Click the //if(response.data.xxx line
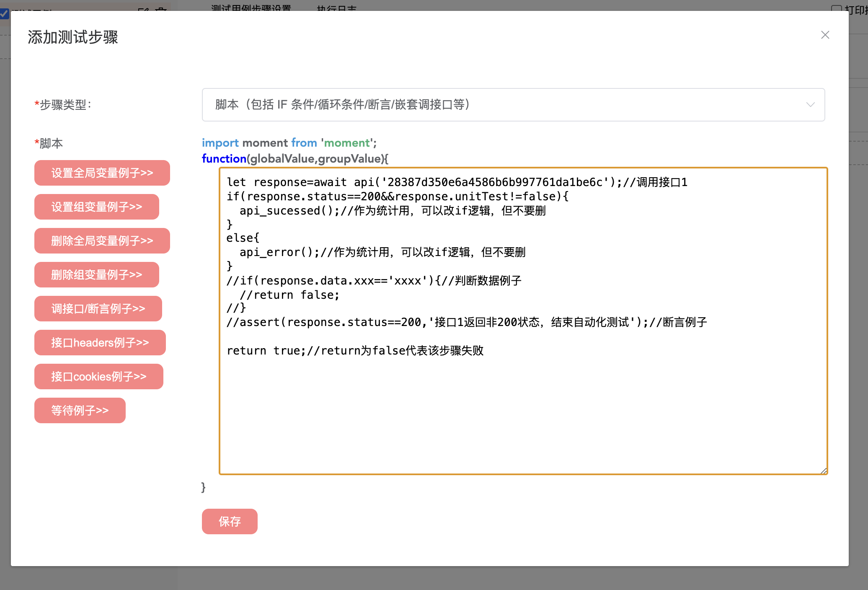Screen dimensions: 868x590 [374, 280]
